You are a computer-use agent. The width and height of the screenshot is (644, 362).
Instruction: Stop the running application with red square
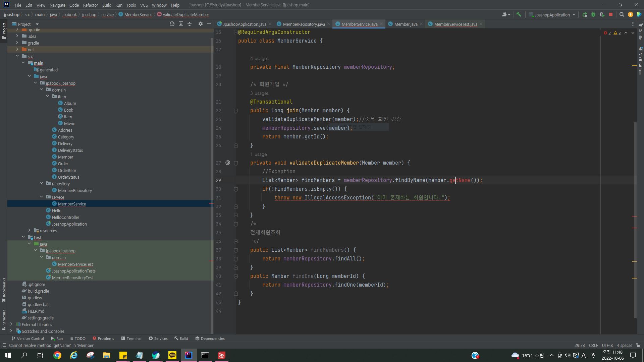[611, 14]
